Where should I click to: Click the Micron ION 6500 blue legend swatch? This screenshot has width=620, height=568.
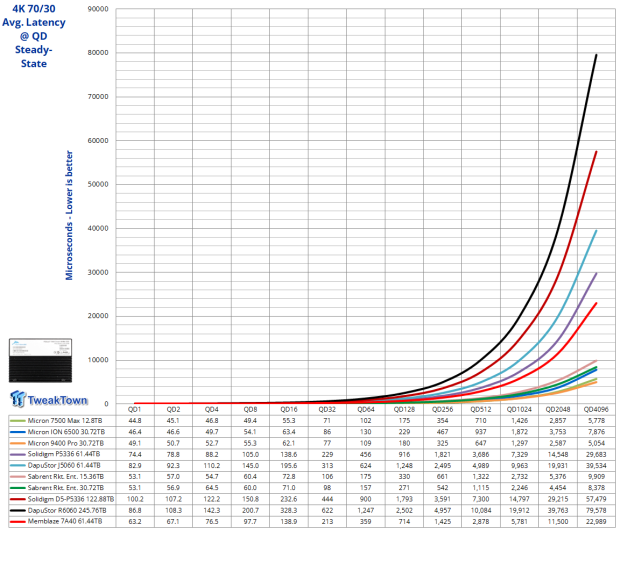coord(18,432)
